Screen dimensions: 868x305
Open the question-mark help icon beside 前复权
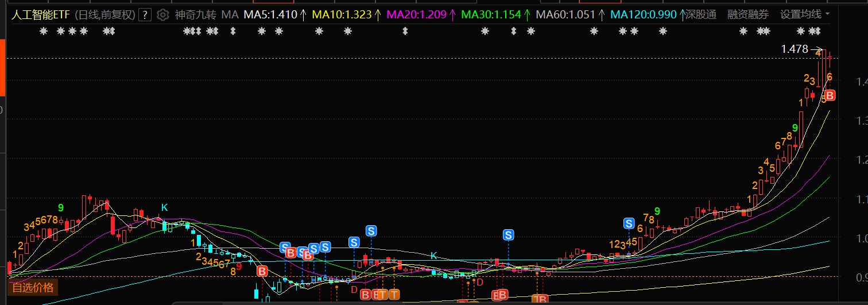click(145, 15)
